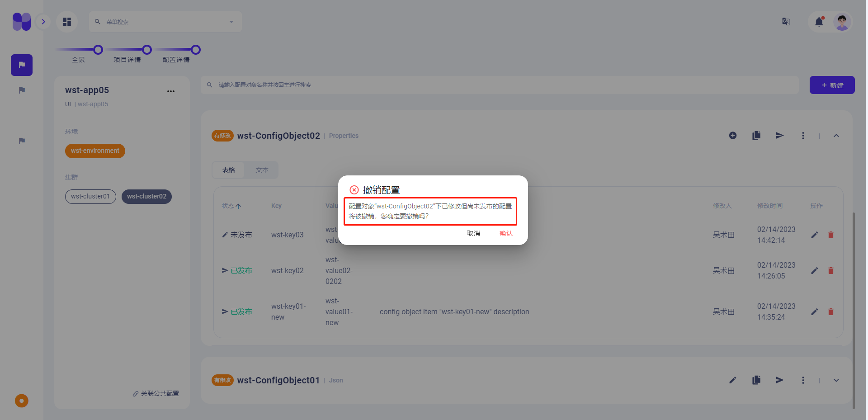Expand the sidebar with the chevron button
The height and width of the screenshot is (420, 868).
[x=43, y=22]
